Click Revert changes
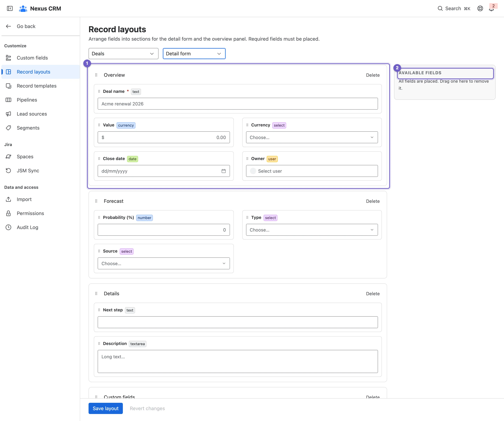504x421 pixels. [147, 408]
